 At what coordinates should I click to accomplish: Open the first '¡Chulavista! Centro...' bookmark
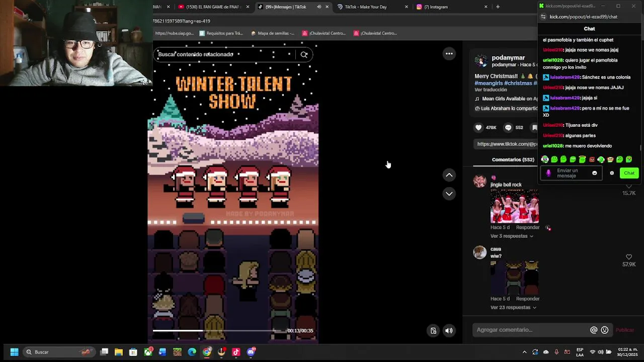324,33
